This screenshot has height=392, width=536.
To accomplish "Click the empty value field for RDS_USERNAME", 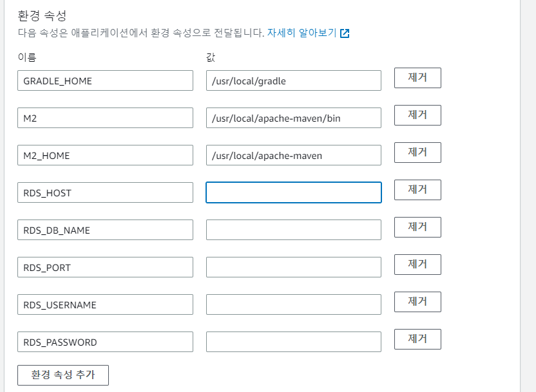I will [294, 304].
